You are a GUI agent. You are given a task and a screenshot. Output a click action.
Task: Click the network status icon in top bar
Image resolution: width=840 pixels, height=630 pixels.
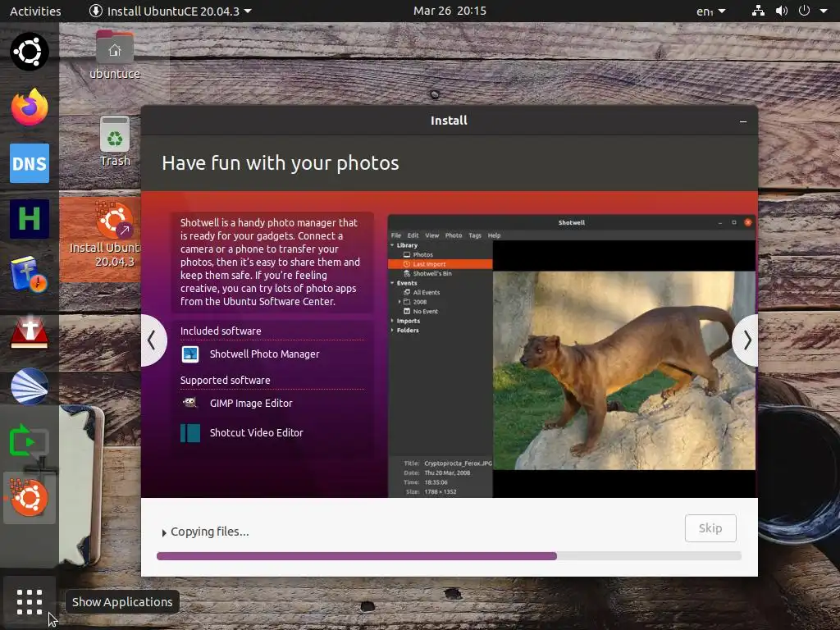(x=758, y=11)
